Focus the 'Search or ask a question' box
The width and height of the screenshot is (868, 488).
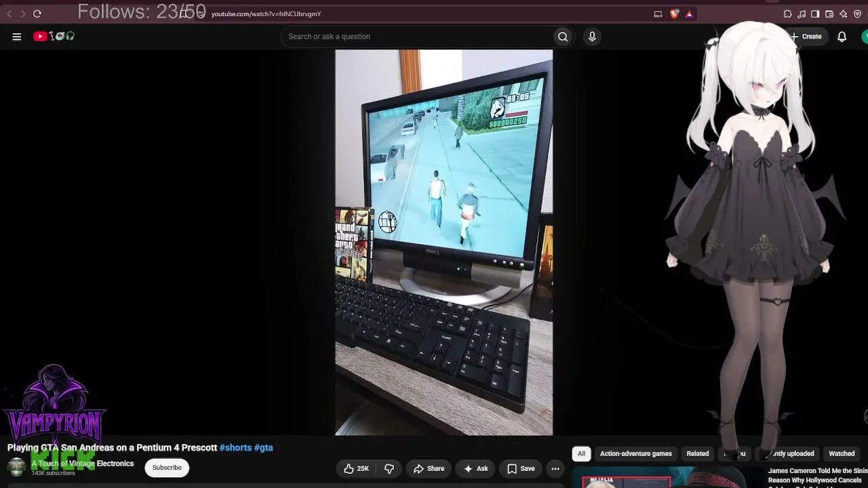[417, 37]
